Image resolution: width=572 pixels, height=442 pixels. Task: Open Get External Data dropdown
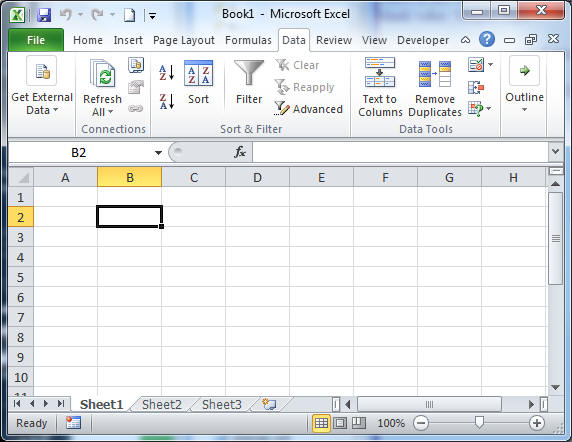[x=42, y=86]
